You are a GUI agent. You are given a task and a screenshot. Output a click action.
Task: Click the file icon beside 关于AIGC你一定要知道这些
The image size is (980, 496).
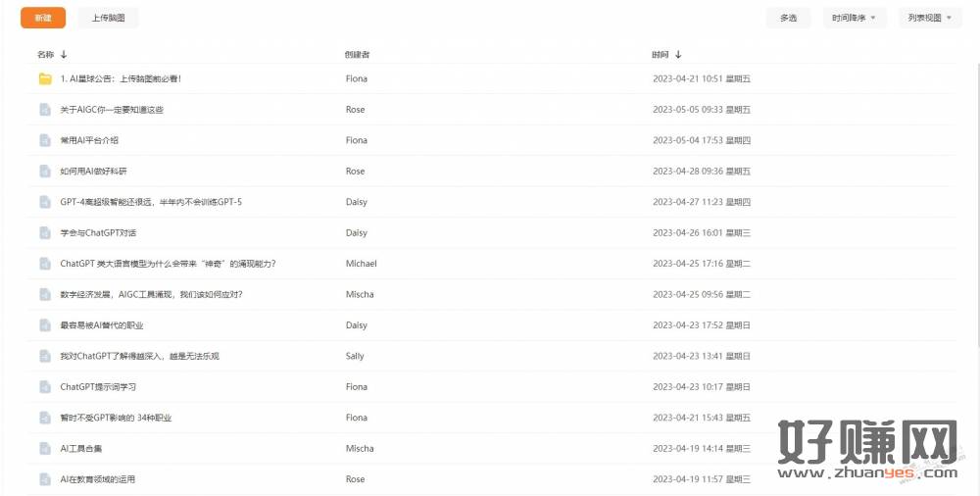click(x=45, y=110)
